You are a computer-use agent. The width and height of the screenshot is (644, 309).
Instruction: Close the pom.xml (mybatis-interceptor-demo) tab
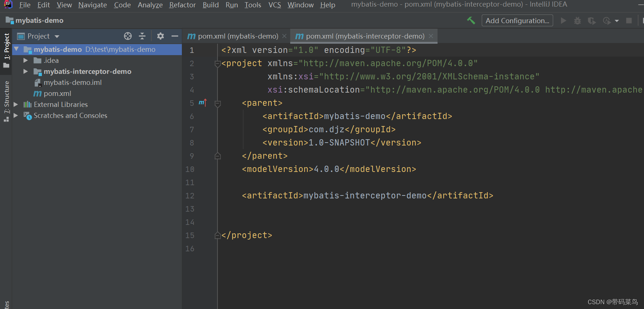click(431, 36)
